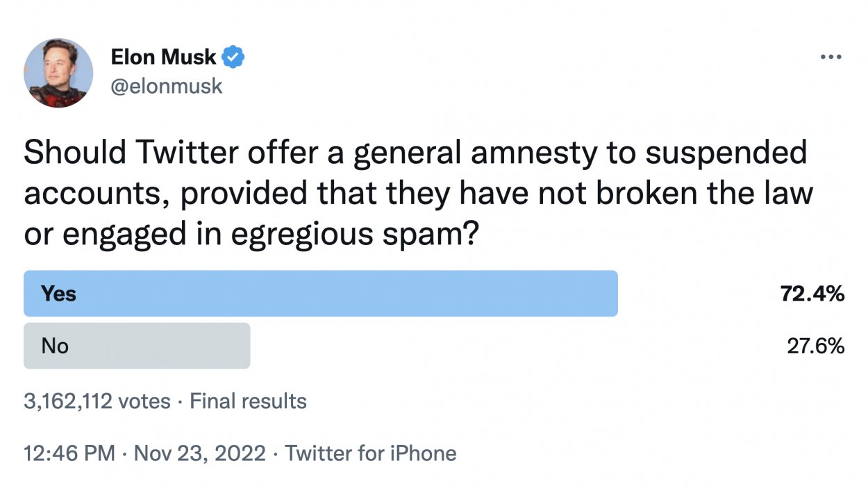The height and width of the screenshot is (488, 868).
Task: Click the bold "Yes" option label
Action: click(58, 294)
